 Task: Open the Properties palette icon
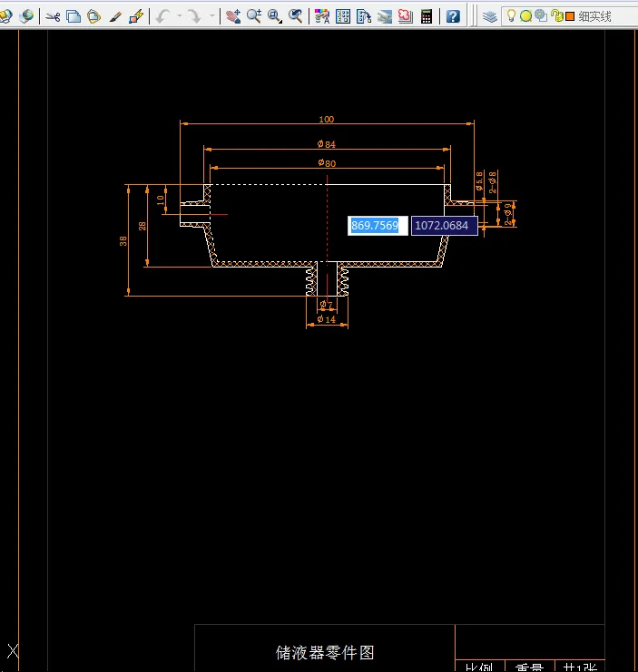322,16
